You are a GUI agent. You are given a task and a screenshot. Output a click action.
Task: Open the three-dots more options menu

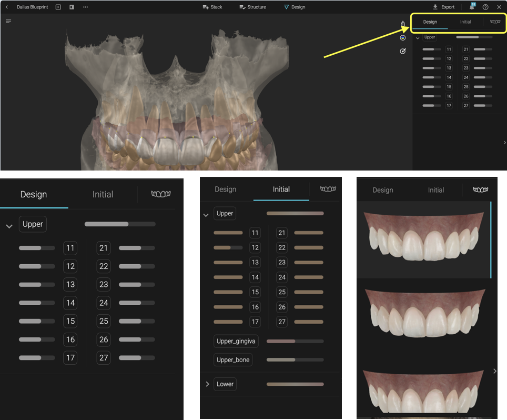click(x=85, y=7)
